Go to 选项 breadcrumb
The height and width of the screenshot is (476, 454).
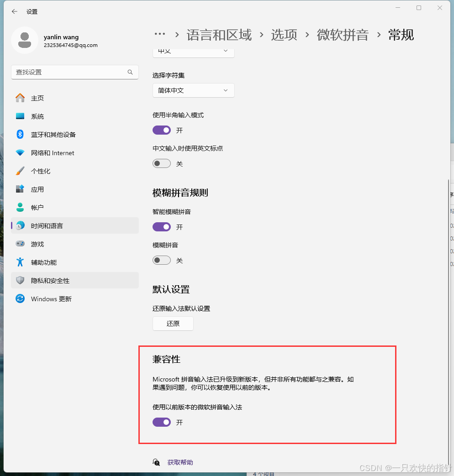[284, 35]
